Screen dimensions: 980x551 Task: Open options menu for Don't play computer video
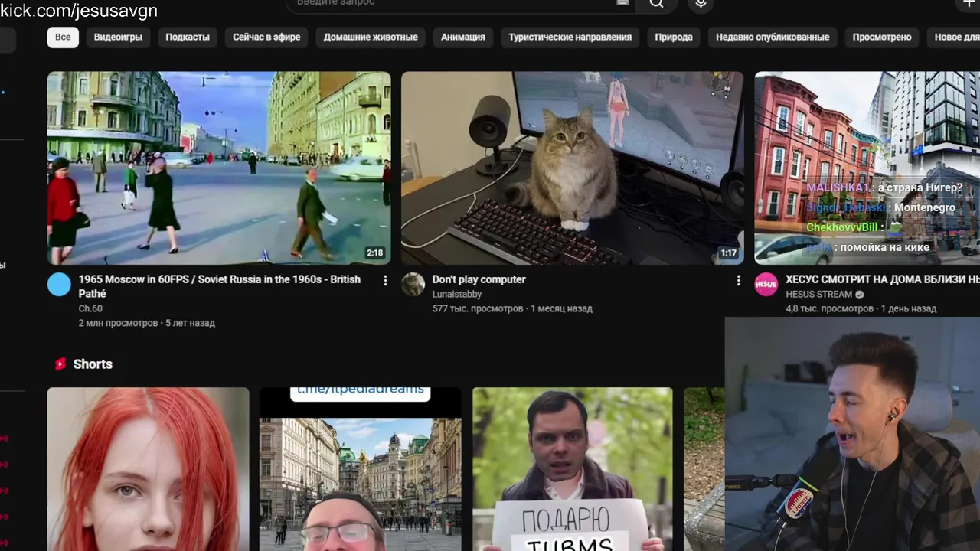click(x=738, y=281)
